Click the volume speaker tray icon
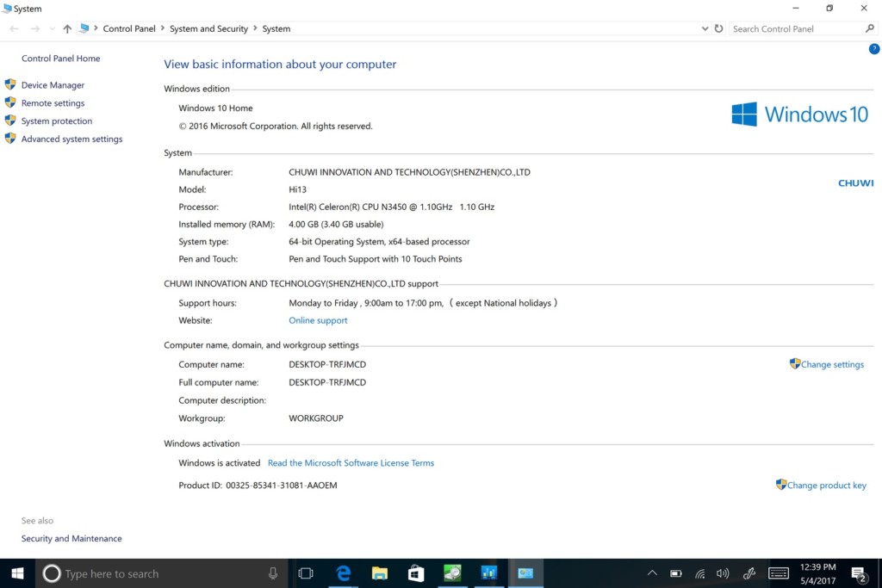 pyautogui.click(x=723, y=573)
